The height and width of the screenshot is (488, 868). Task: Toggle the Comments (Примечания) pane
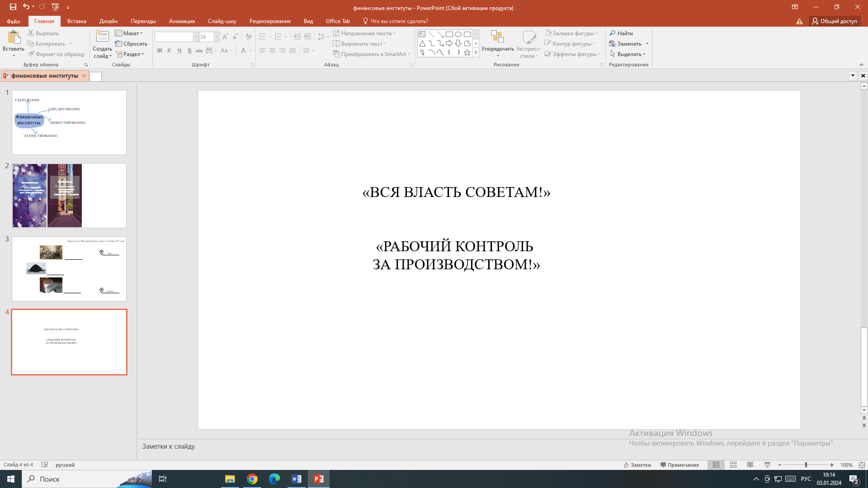tap(679, 465)
